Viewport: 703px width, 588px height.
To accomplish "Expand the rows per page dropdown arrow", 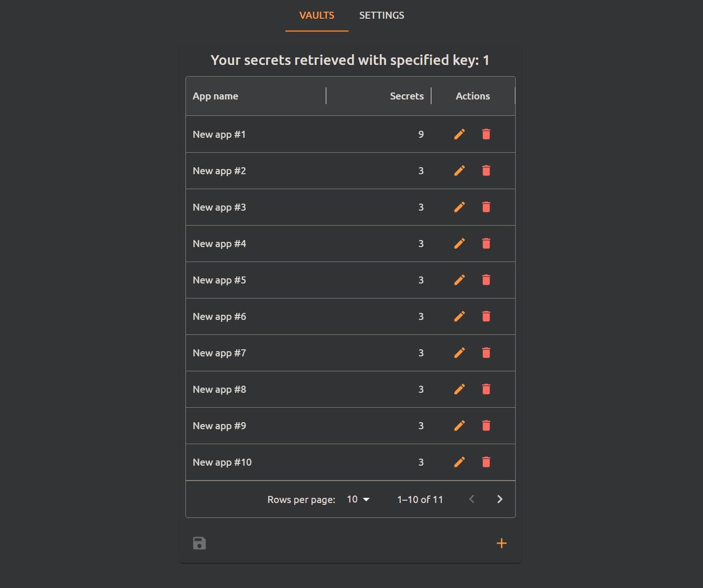I will 367,499.
